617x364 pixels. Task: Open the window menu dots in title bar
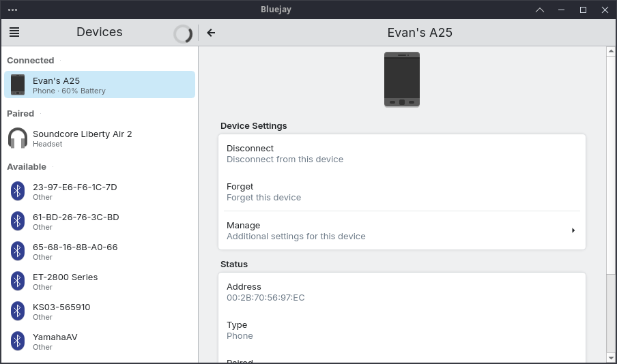[x=13, y=10]
